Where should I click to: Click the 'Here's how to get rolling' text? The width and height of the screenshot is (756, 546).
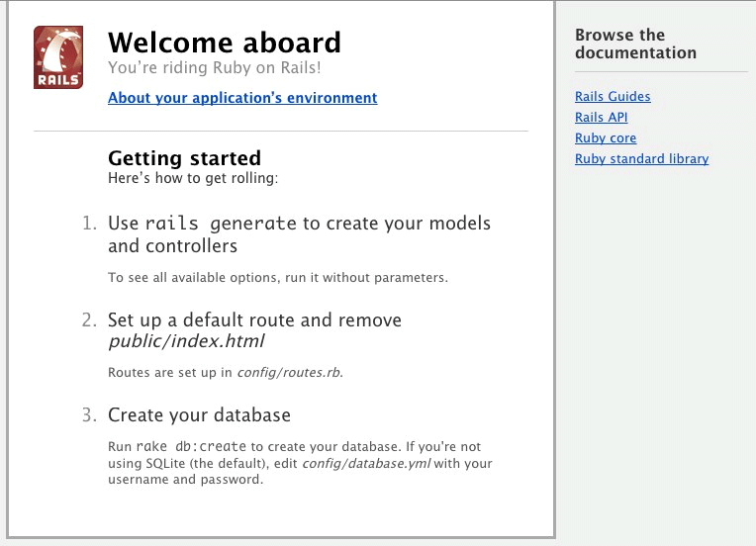pos(193,178)
